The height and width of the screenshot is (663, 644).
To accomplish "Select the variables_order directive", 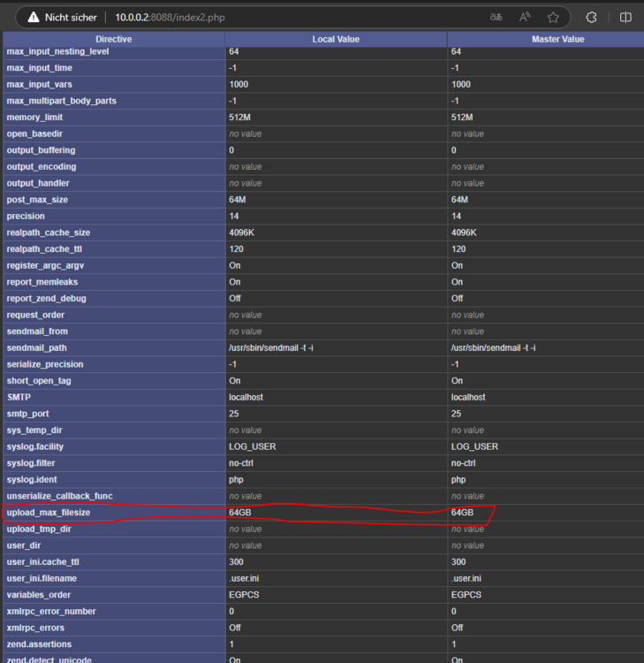I will click(39, 595).
